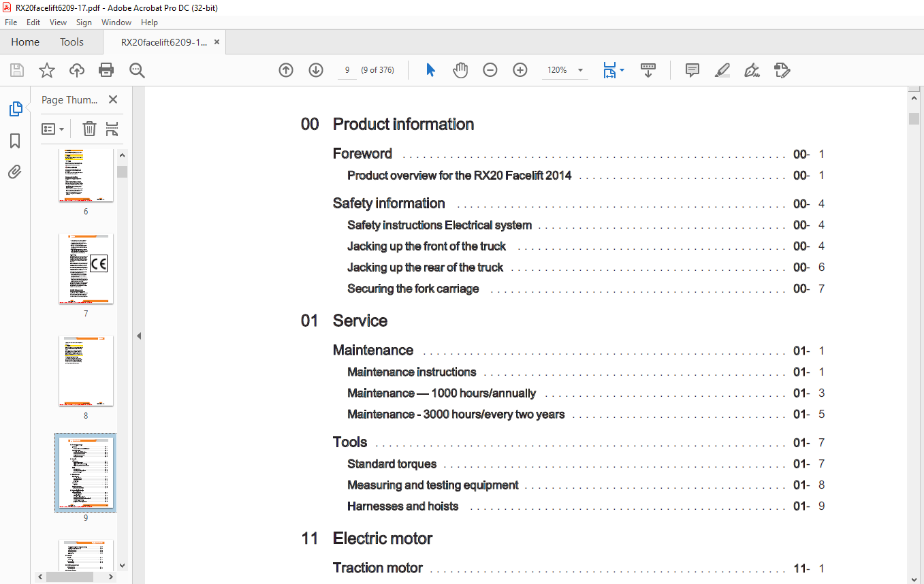
Task: Select page 8 thumbnail
Action: [x=86, y=370]
